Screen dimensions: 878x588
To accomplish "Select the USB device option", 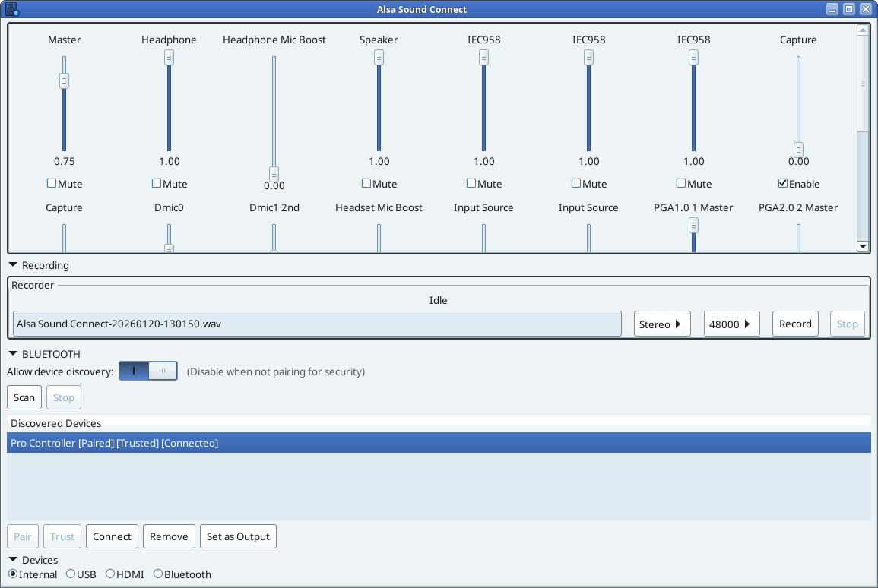I will (69, 574).
